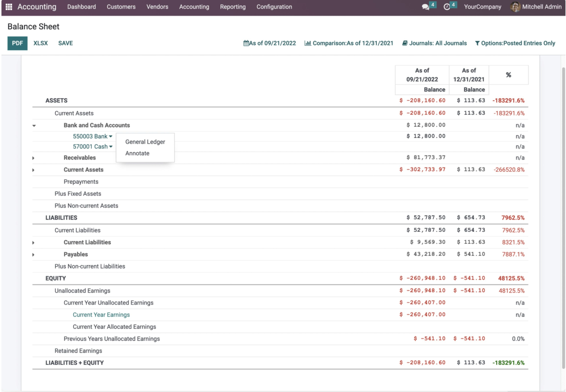Click the bar chart Comparison icon

308,43
